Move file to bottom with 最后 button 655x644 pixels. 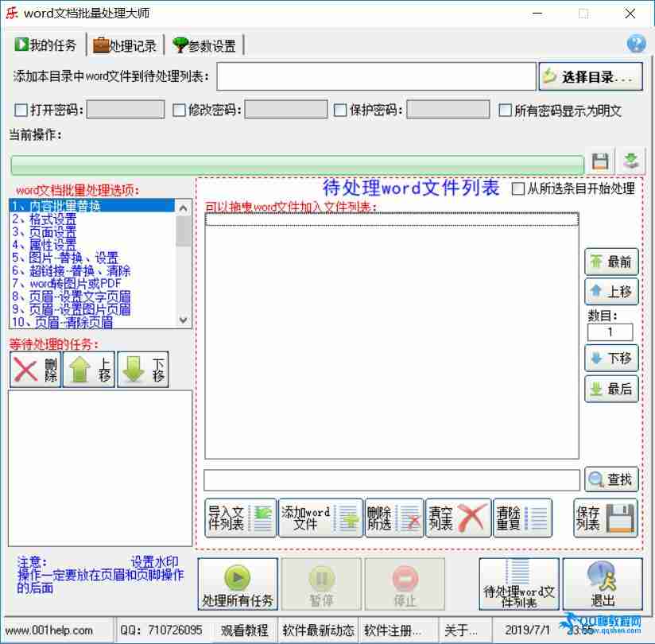tap(611, 389)
